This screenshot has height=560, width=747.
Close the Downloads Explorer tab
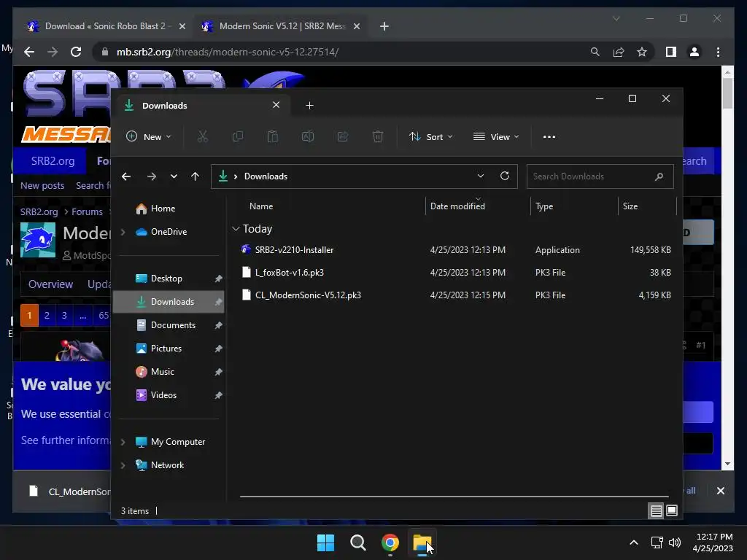(276, 105)
